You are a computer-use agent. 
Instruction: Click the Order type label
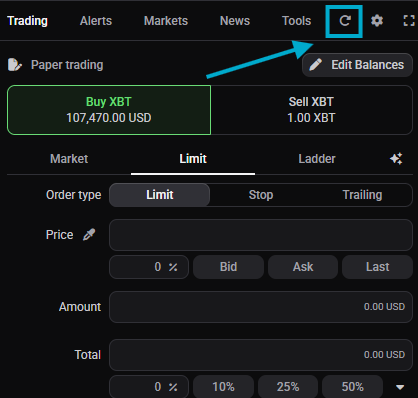[74, 195]
